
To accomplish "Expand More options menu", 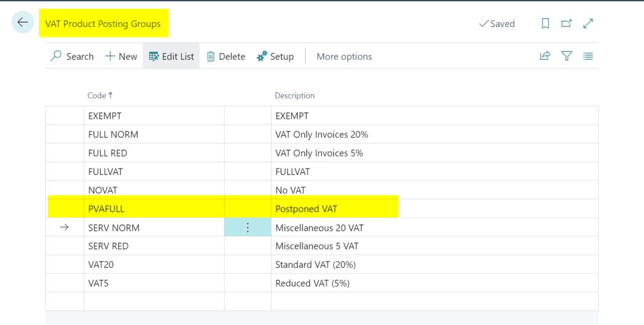I will (344, 56).
